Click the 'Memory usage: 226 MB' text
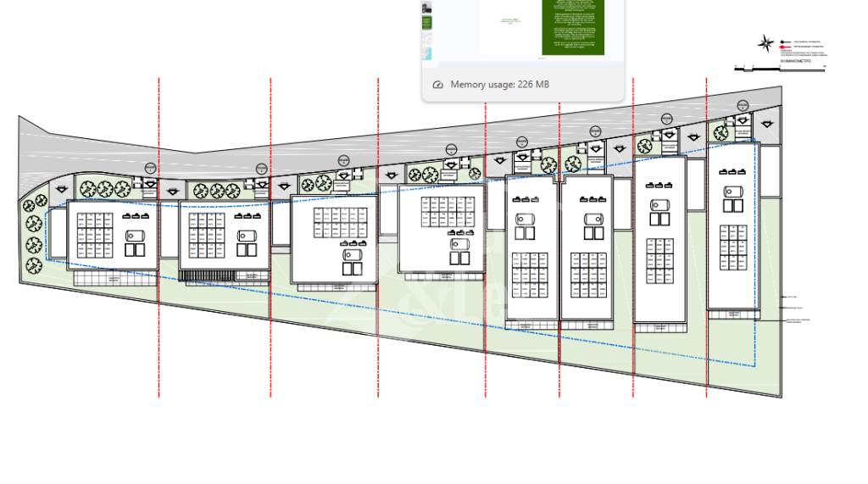Screen dimensions: 868x484 500,85
